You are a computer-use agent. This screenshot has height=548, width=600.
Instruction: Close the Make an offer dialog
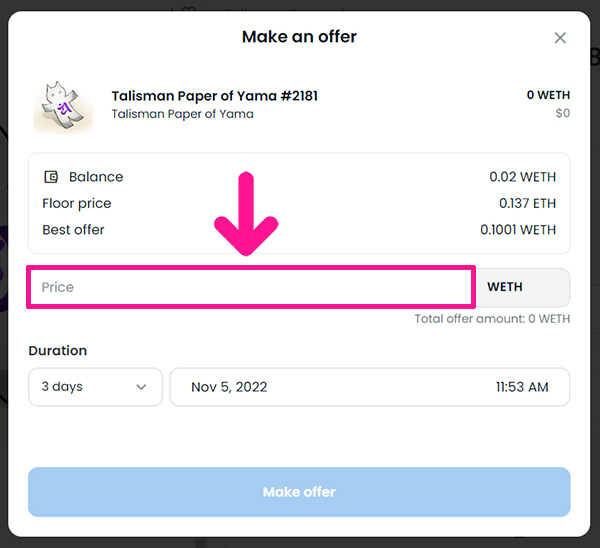tap(560, 38)
